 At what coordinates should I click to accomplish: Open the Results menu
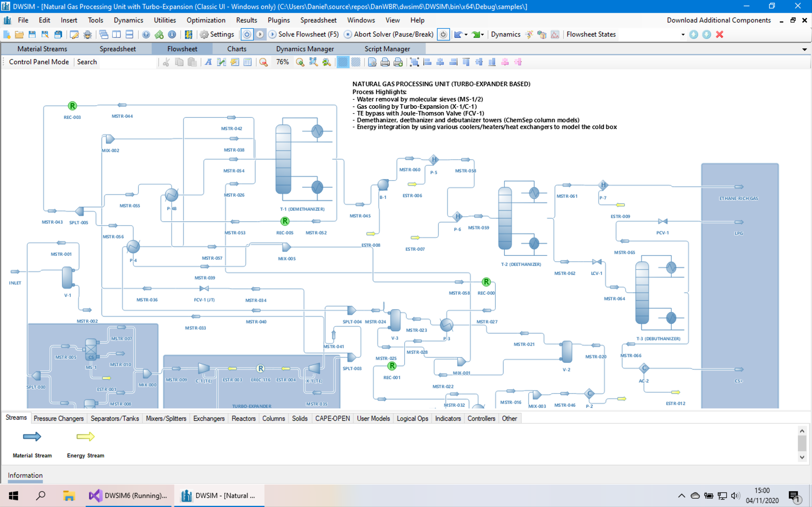coord(246,20)
